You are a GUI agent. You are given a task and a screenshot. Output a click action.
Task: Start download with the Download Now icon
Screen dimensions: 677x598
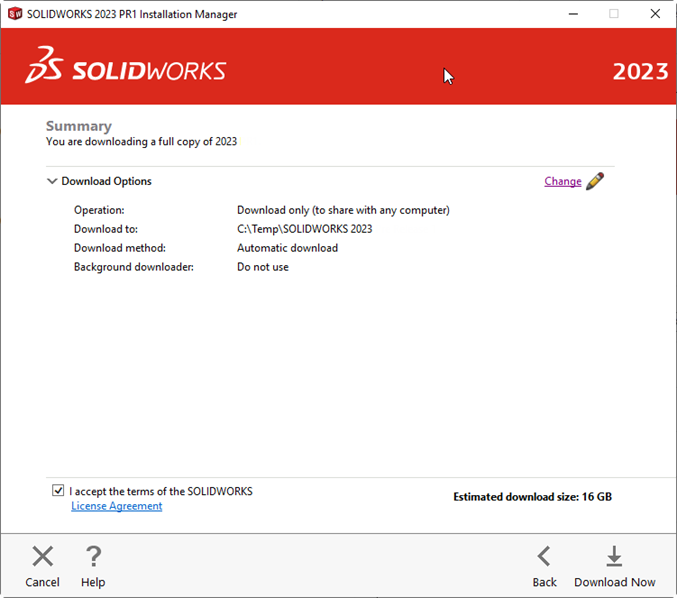[614, 557]
